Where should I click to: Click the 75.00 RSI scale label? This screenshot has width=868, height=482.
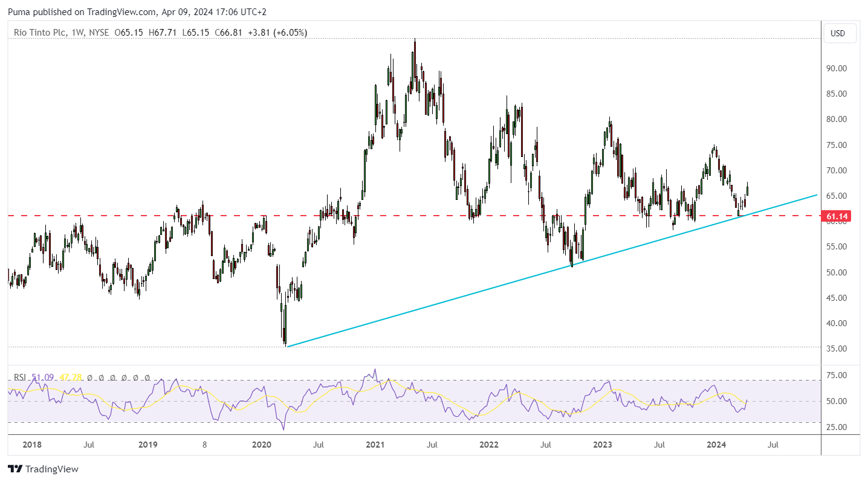pyautogui.click(x=838, y=375)
